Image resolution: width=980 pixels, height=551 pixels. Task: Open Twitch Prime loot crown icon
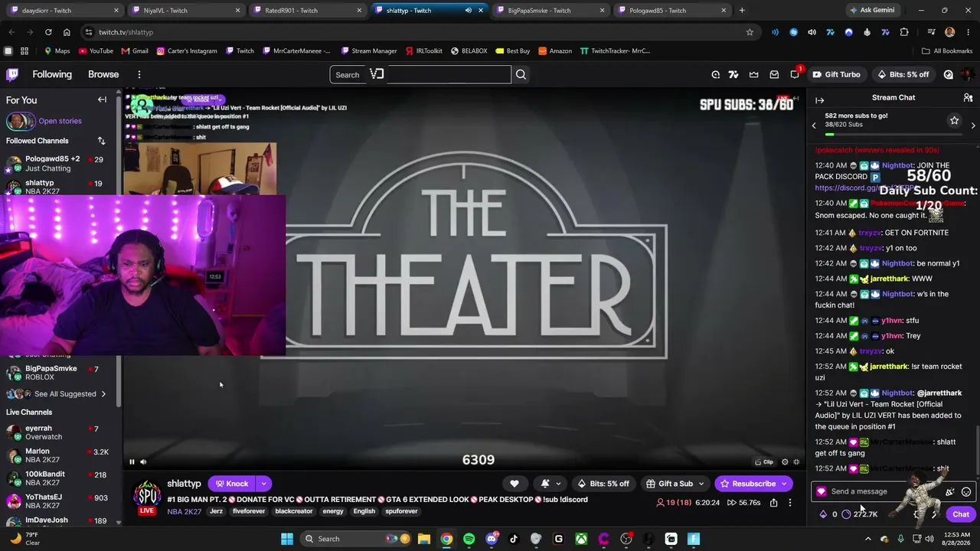tap(753, 74)
